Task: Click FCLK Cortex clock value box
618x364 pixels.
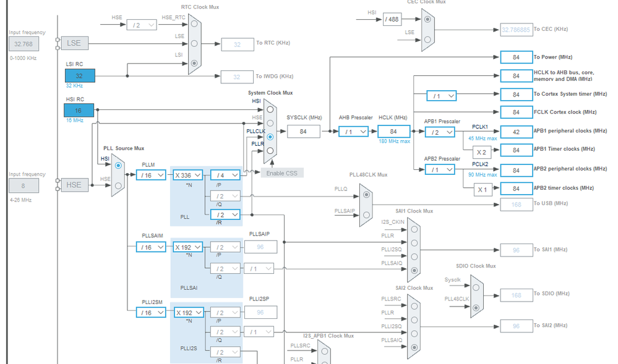Action: pos(517,112)
